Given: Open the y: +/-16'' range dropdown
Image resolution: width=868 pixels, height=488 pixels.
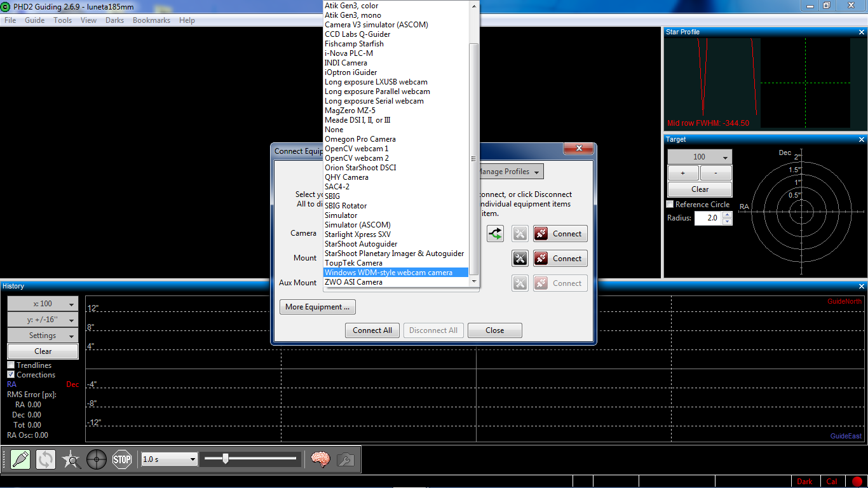Looking at the screenshot, I should [x=43, y=320].
